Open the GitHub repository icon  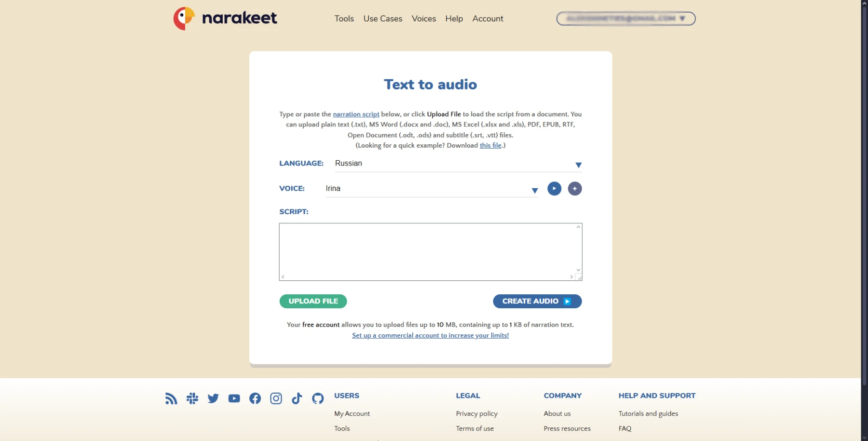318,399
